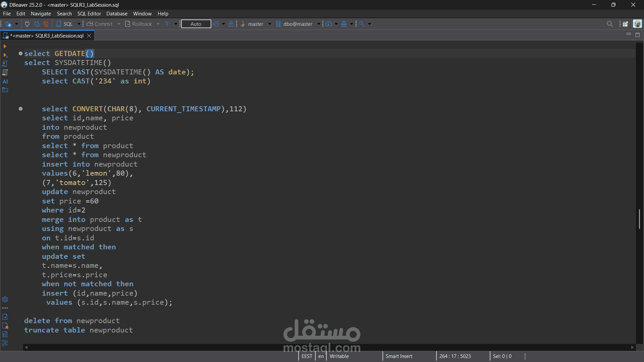Open the Edit menu
The height and width of the screenshot is (362, 644).
pyautogui.click(x=21, y=14)
